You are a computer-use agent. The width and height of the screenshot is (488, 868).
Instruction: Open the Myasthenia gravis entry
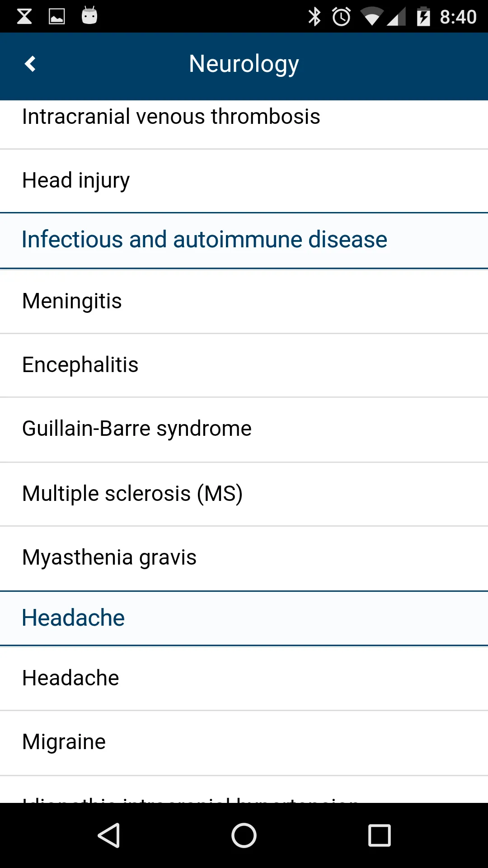244,558
